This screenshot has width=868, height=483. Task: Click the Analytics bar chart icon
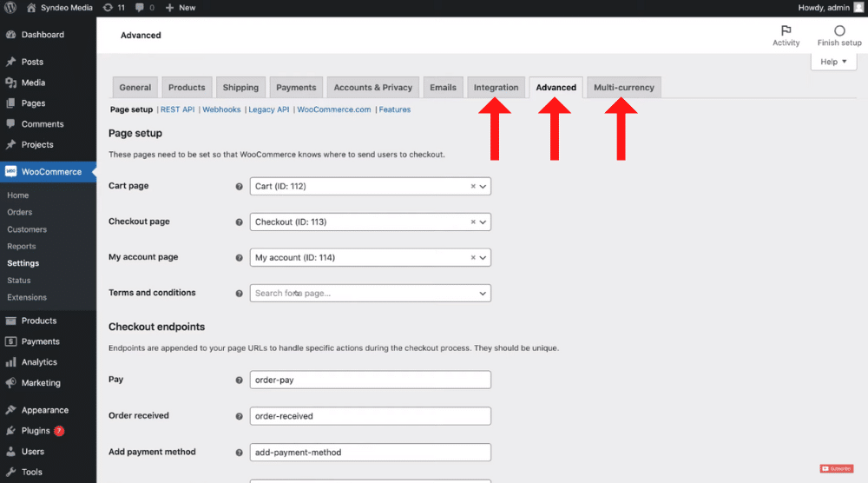tap(10, 362)
